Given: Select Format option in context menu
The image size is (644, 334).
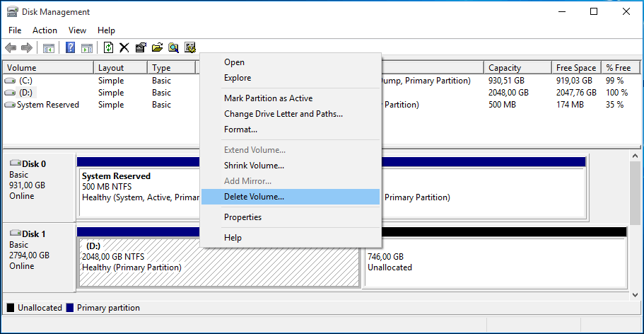Looking at the screenshot, I should 240,129.
